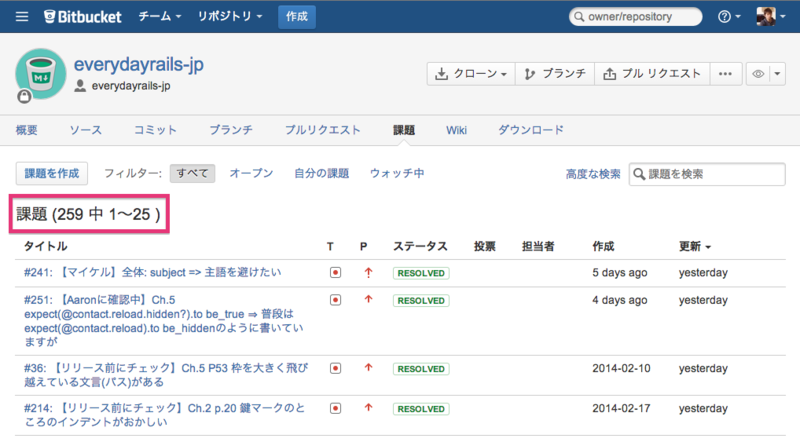Switch to the ソース tab
This screenshot has height=442, width=800.
[86, 130]
